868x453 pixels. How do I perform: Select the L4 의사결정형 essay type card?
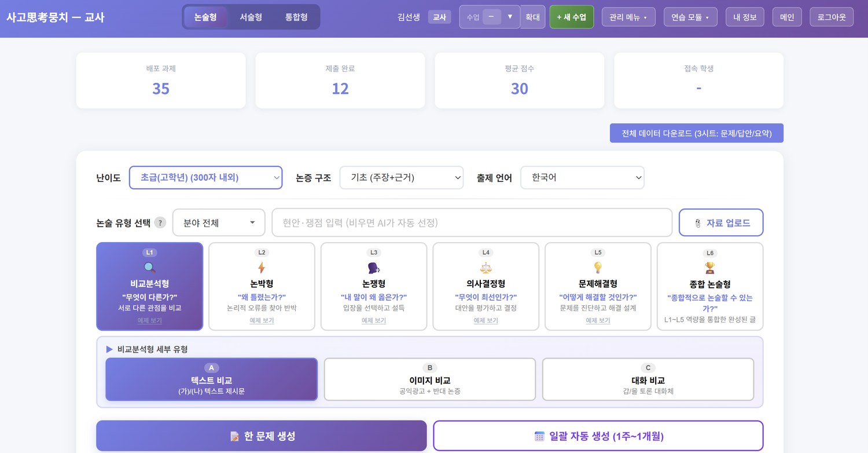pos(486,286)
